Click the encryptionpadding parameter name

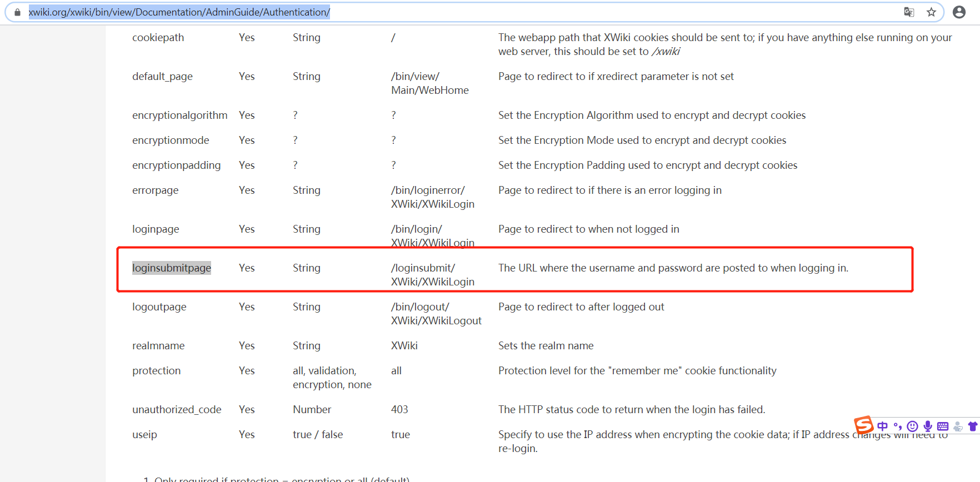176,165
